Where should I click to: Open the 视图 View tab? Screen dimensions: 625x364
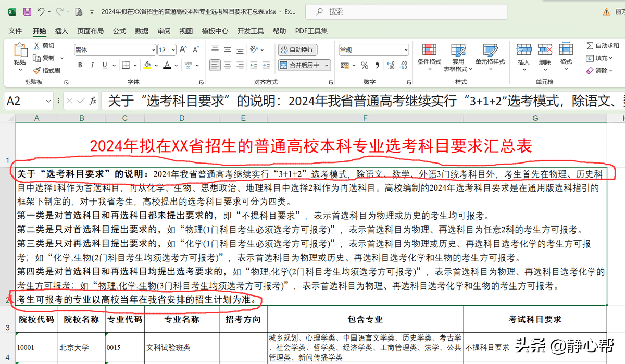pos(186,31)
